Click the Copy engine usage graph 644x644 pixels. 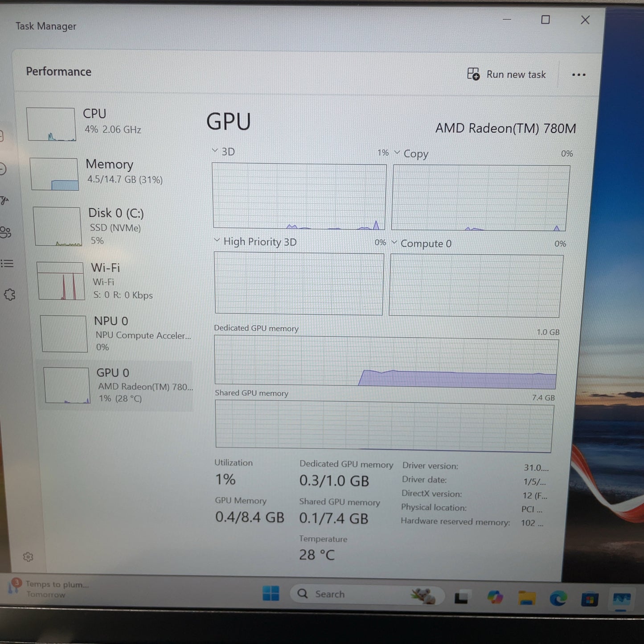click(x=480, y=198)
